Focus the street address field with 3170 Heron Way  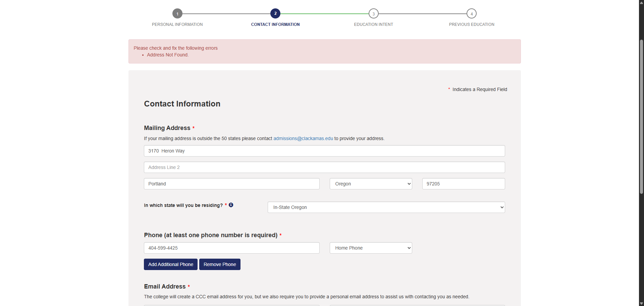tap(324, 151)
